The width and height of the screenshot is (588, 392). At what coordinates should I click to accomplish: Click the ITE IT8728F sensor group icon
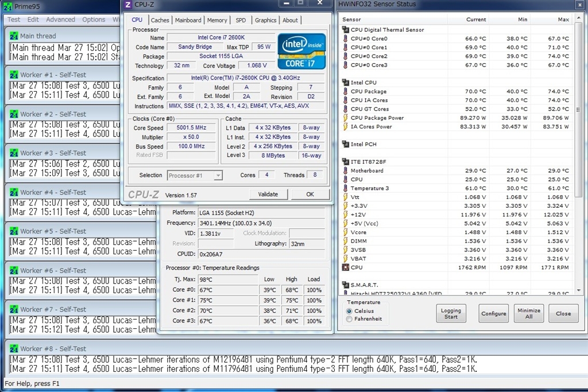[x=345, y=161]
